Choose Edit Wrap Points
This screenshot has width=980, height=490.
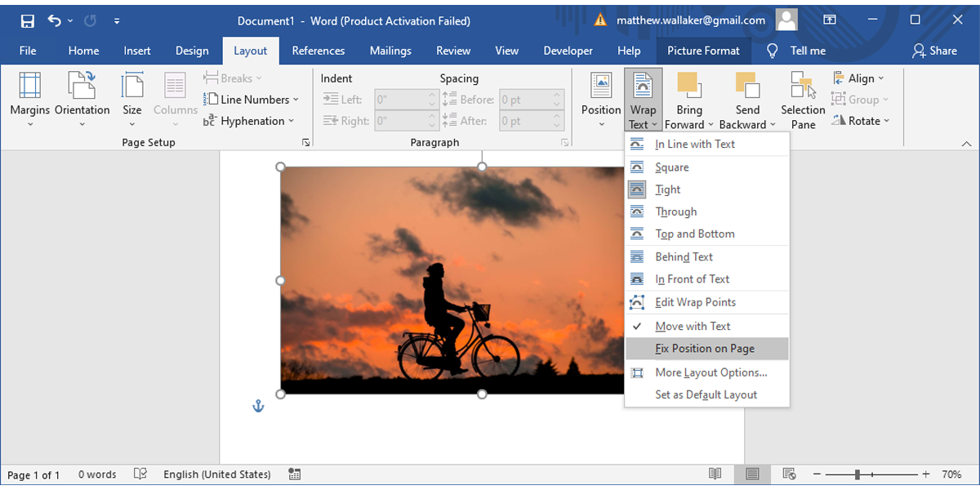pyautogui.click(x=707, y=302)
